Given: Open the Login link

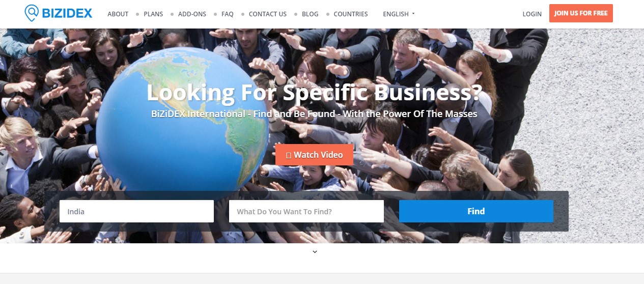Looking at the screenshot, I should pyautogui.click(x=532, y=14).
